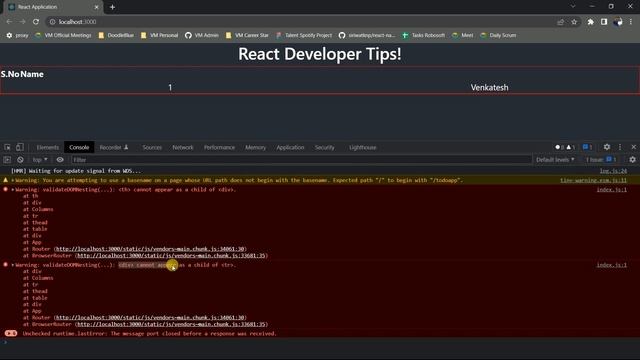Open the Talent Spotify Project bookmark

304,35
